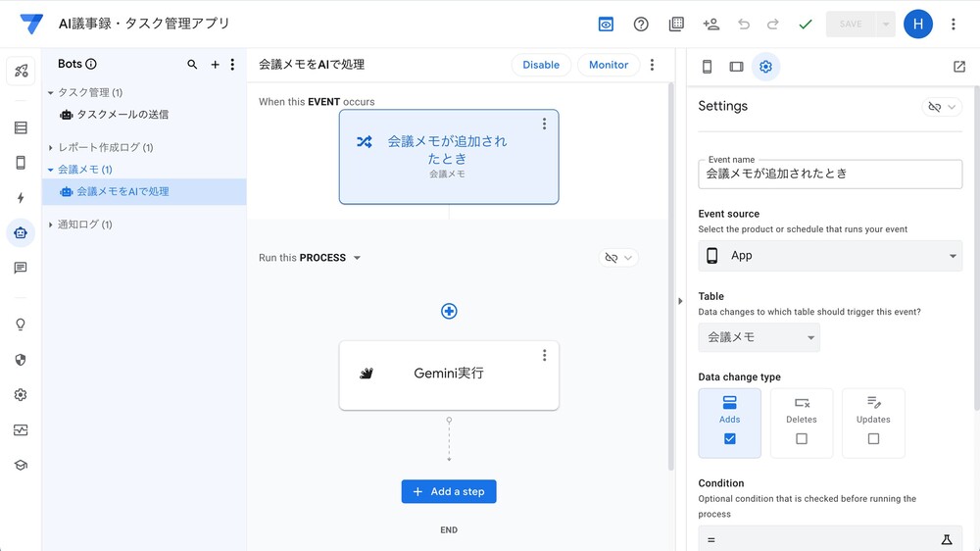
Task: Open the Help question mark icon
Action: click(x=641, y=25)
